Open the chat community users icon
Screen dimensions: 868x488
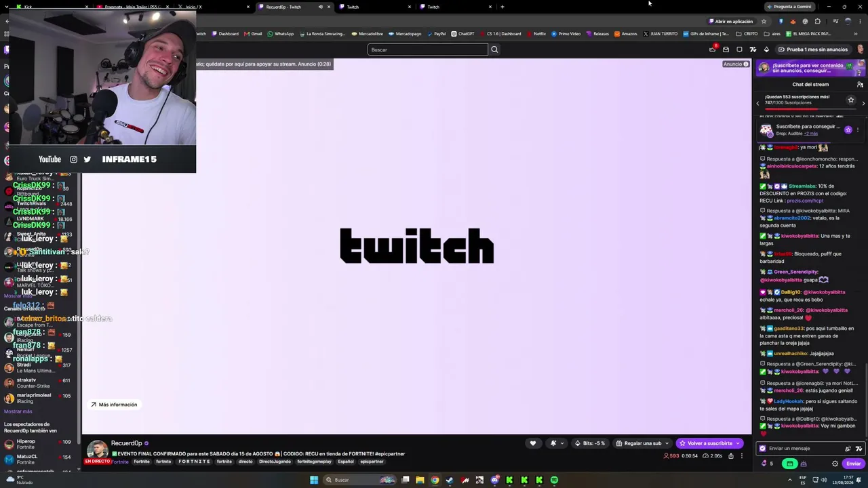tap(860, 85)
